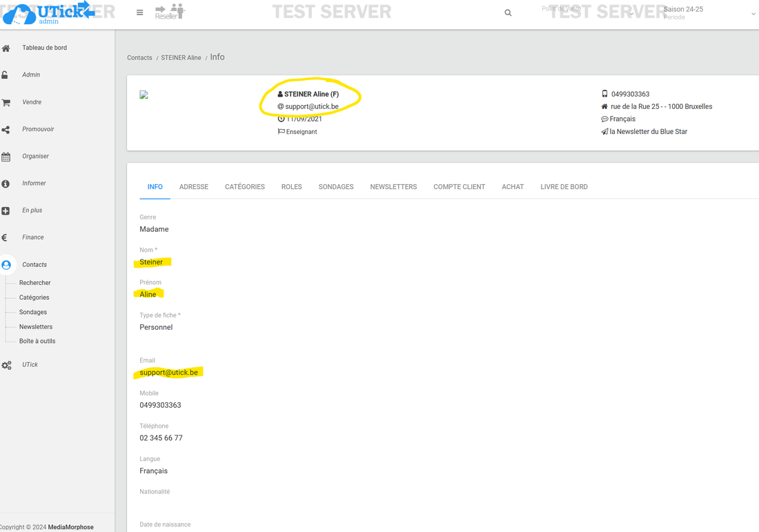Click the hamburger menu icon
The height and width of the screenshot is (532, 759).
tap(139, 12)
